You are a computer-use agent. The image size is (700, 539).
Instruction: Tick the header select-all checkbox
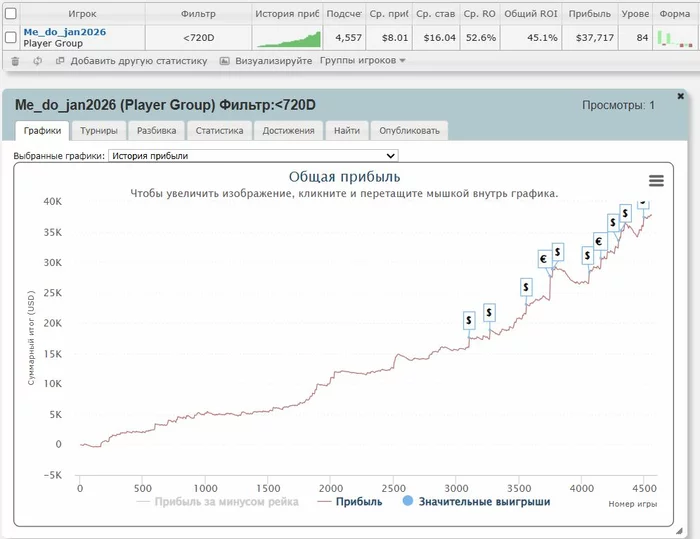tap(10, 15)
